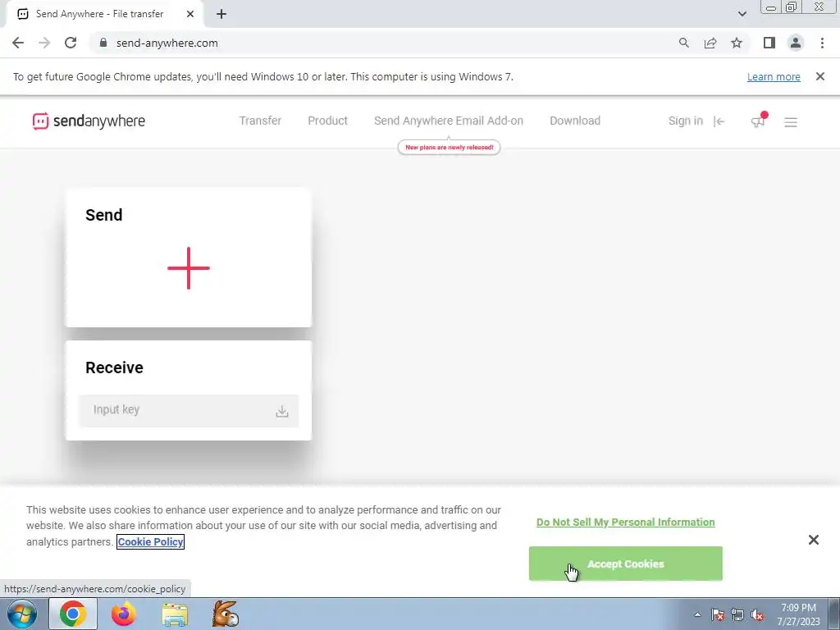This screenshot has height=630, width=840.
Task: Open the Chrome profile avatar
Action: pos(796,43)
